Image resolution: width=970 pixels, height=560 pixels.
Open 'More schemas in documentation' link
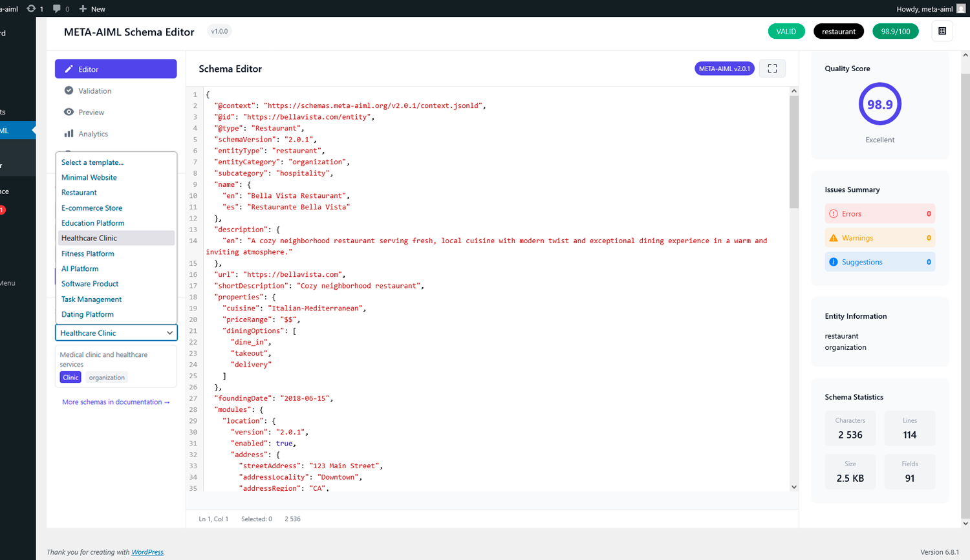pos(116,402)
